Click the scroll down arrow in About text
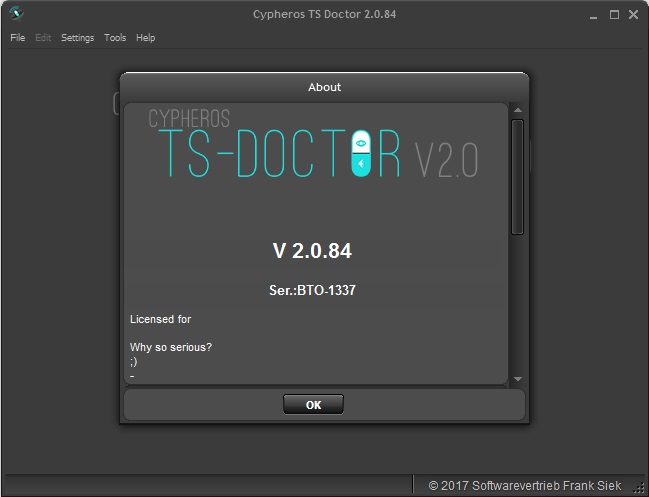 (x=517, y=379)
